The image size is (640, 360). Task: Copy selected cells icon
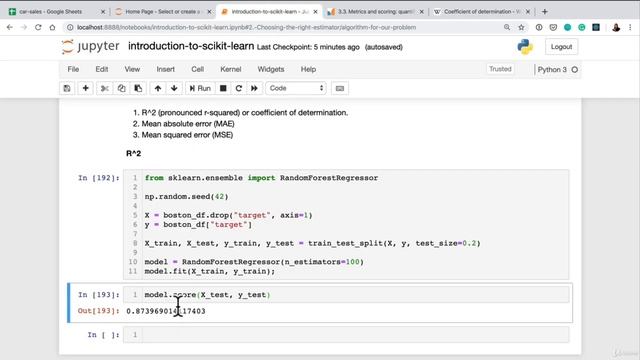tap(121, 88)
